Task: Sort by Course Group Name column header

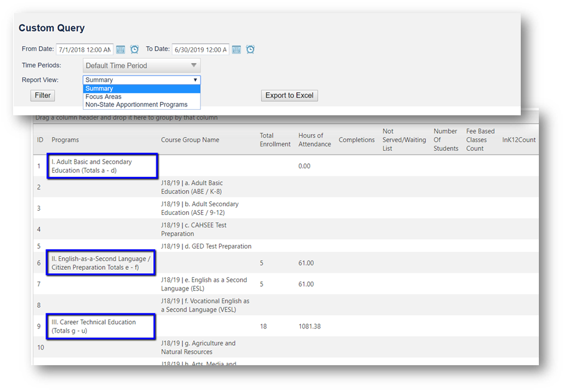Action: point(190,140)
